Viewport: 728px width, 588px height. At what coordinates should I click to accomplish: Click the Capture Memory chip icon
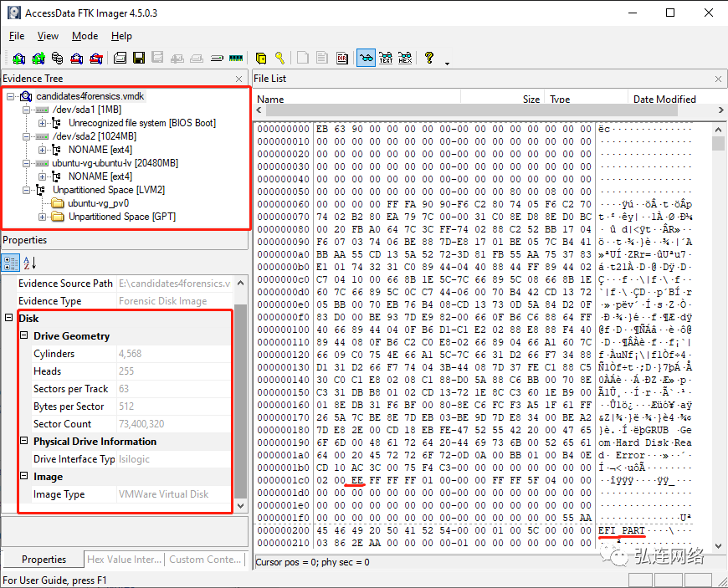(236, 58)
